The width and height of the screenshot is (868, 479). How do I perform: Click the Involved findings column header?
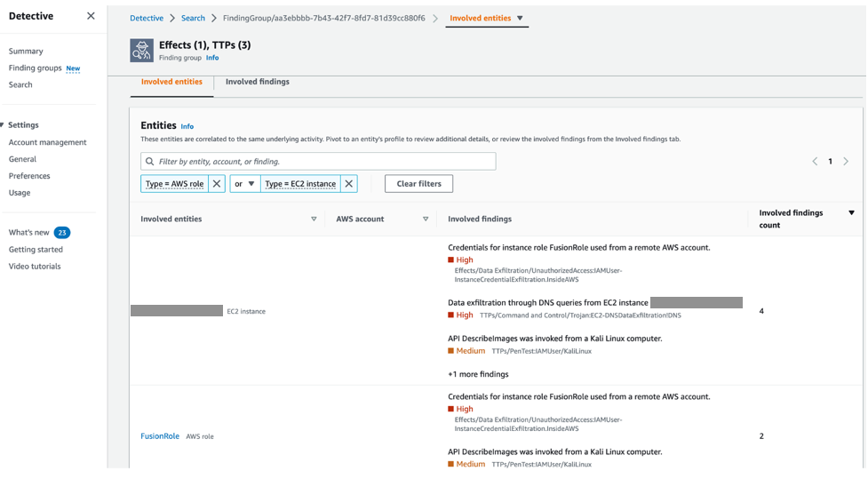coord(480,220)
